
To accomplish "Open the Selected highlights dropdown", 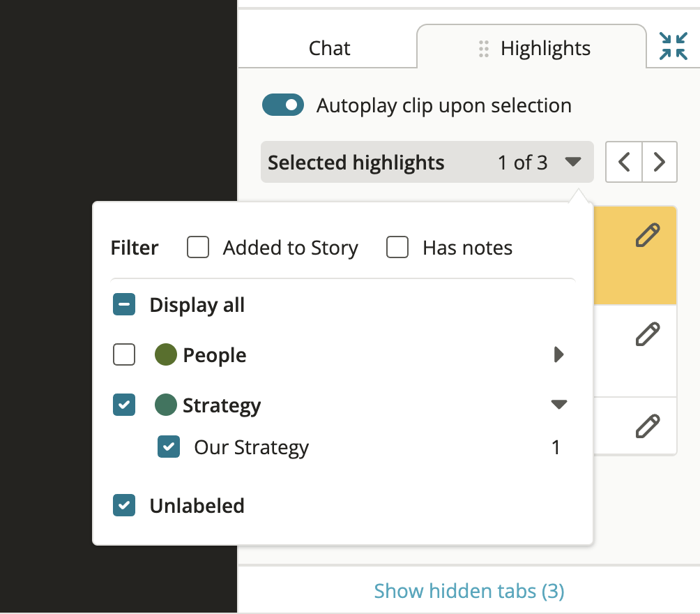I will pos(427,162).
